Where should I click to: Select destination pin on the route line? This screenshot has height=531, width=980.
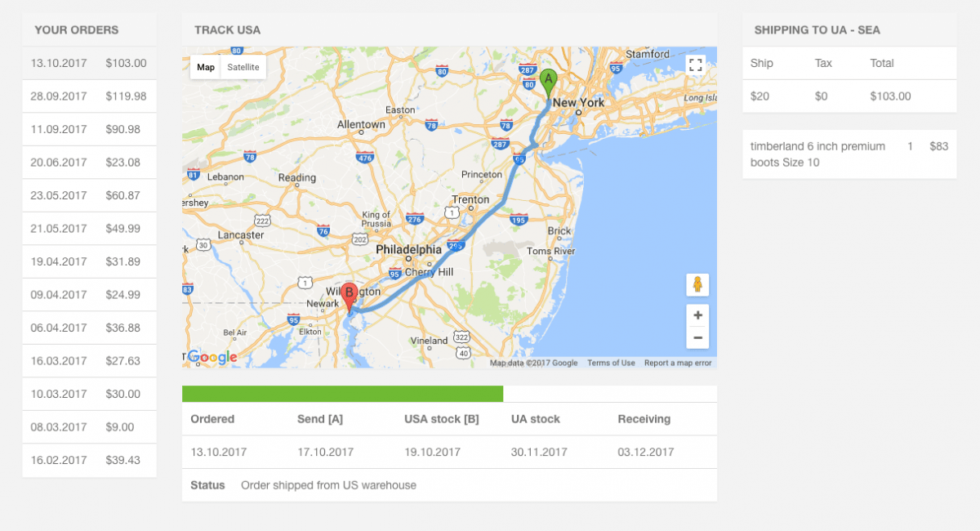click(x=350, y=292)
